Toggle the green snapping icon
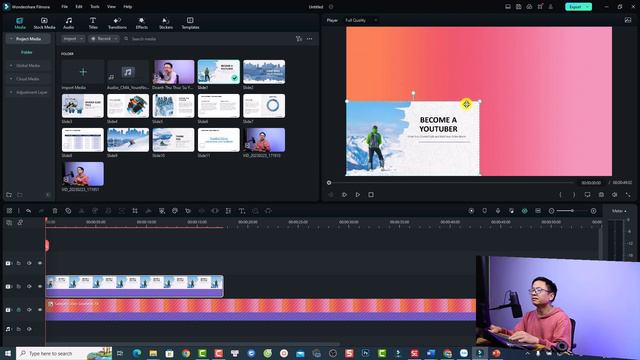 click(x=524, y=211)
